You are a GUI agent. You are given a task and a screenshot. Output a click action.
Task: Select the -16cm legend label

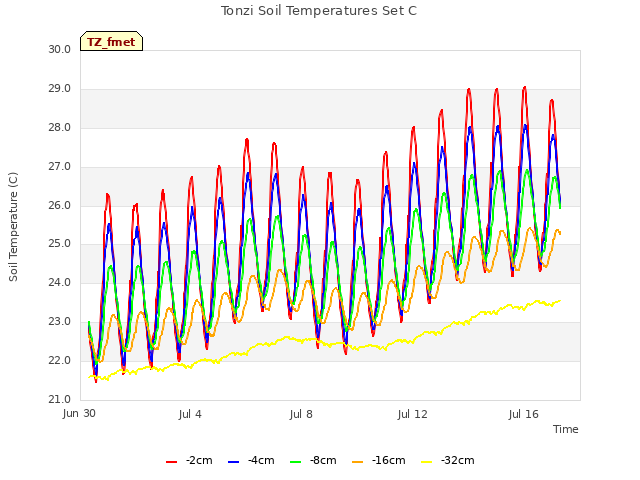tap(389, 460)
